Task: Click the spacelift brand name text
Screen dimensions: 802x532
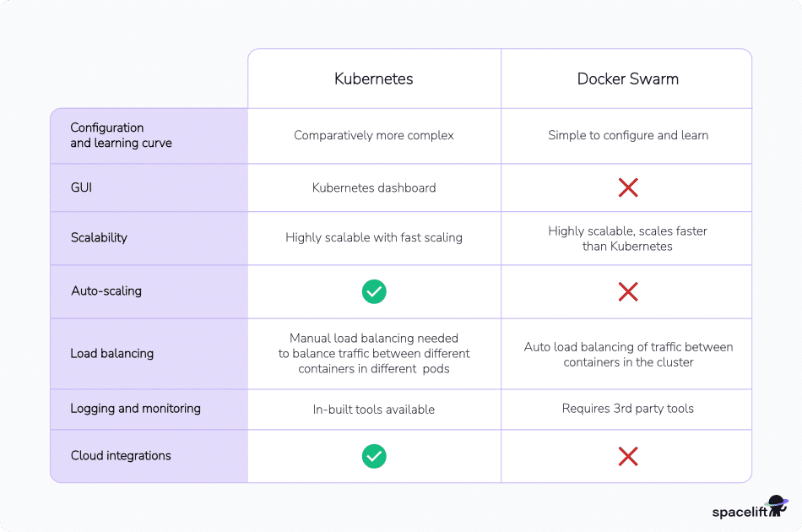Action: click(x=736, y=512)
